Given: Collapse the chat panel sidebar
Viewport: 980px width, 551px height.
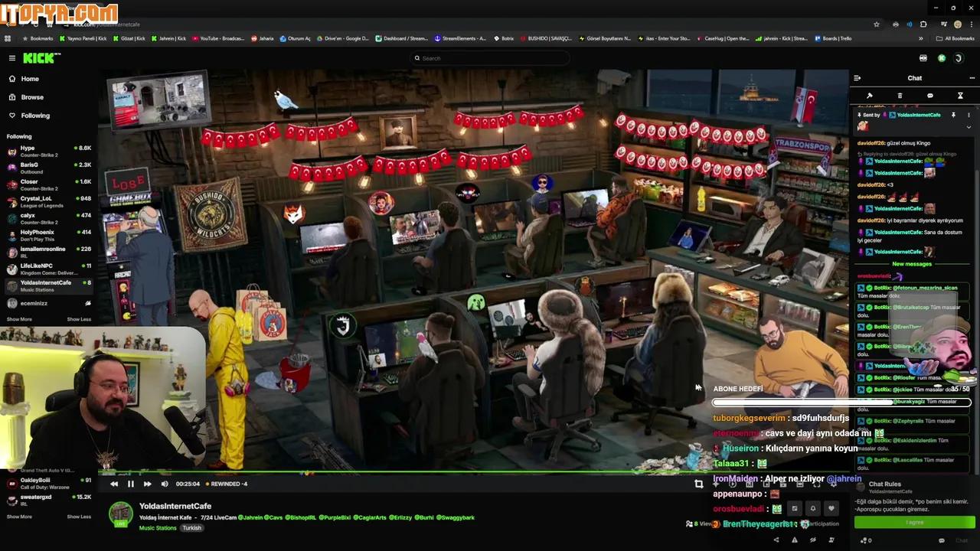Looking at the screenshot, I should click(857, 77).
